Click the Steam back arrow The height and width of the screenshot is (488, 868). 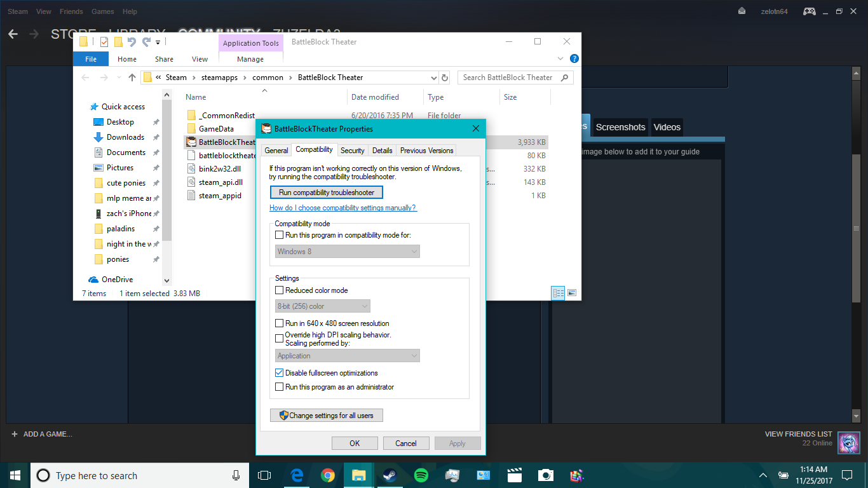[13, 34]
